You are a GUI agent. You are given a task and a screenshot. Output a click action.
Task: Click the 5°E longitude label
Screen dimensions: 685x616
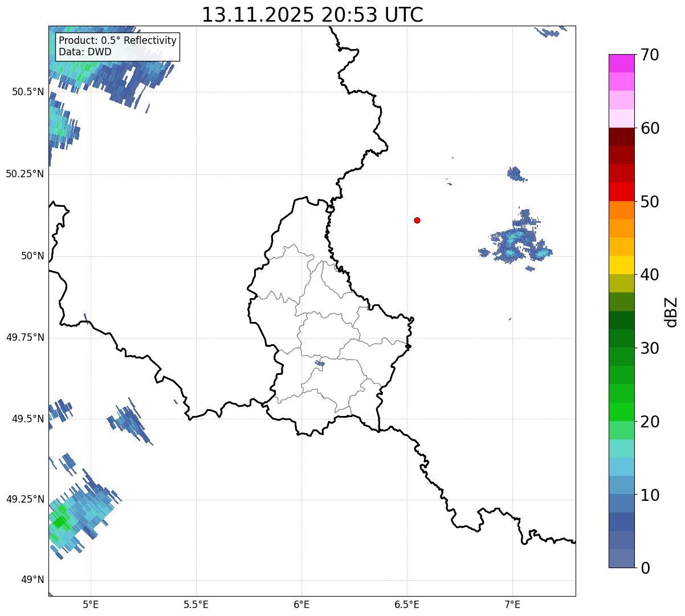[91, 604]
